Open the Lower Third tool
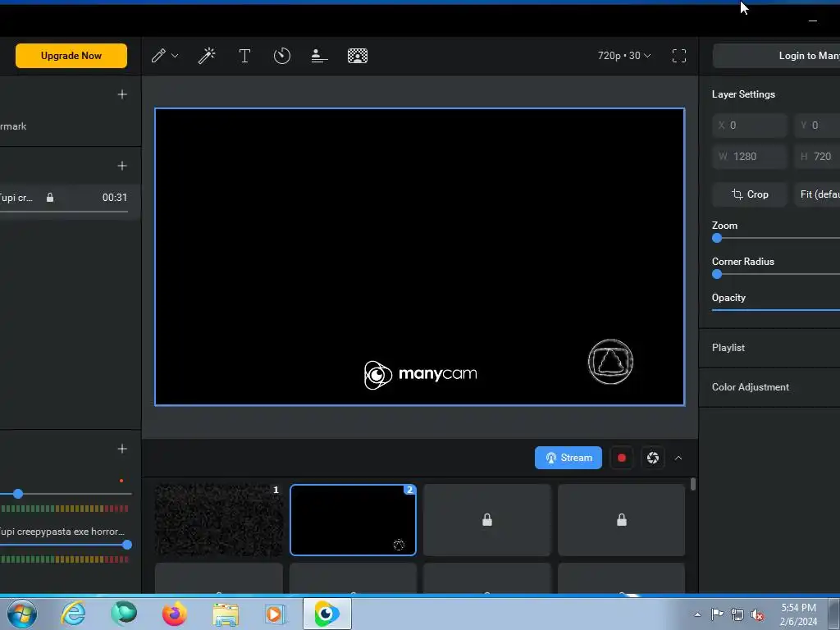This screenshot has width=840, height=630. 319,56
